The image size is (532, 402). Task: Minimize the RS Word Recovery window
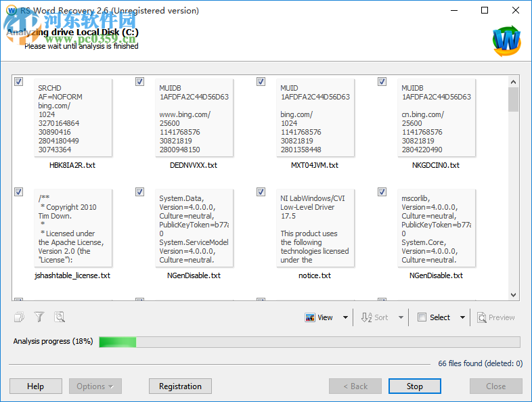(x=454, y=11)
